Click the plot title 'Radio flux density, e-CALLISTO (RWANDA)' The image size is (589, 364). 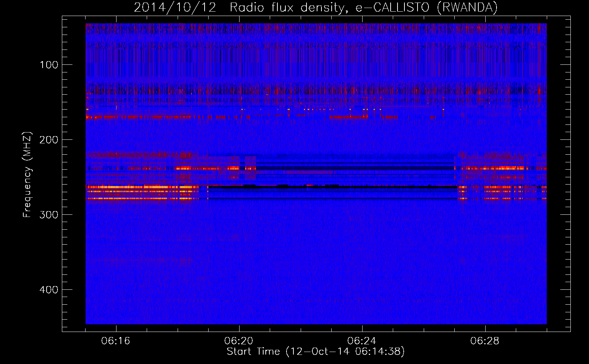(x=364, y=7)
